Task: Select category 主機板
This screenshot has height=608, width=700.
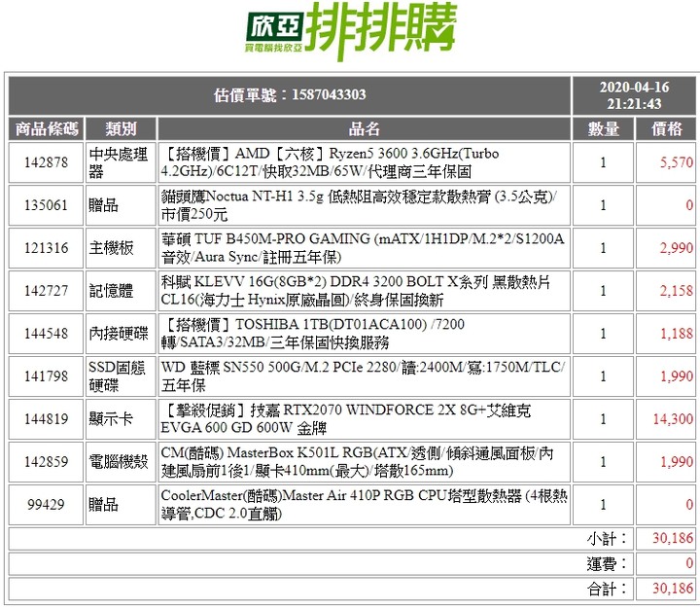Action: [x=111, y=248]
